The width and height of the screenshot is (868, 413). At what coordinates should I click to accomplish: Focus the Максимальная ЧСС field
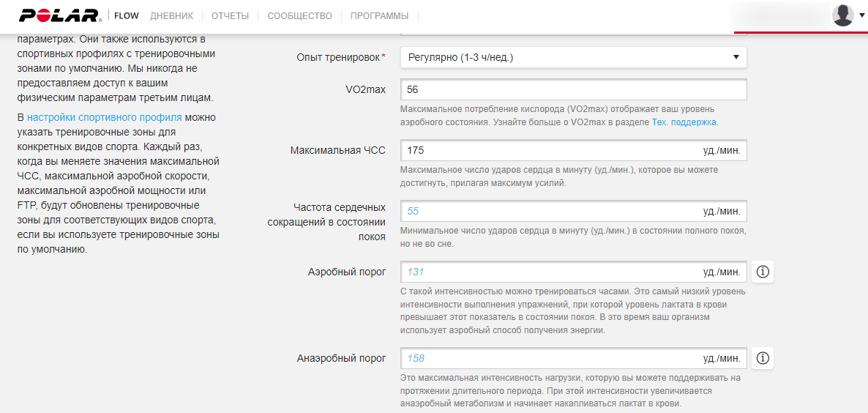coord(549,150)
